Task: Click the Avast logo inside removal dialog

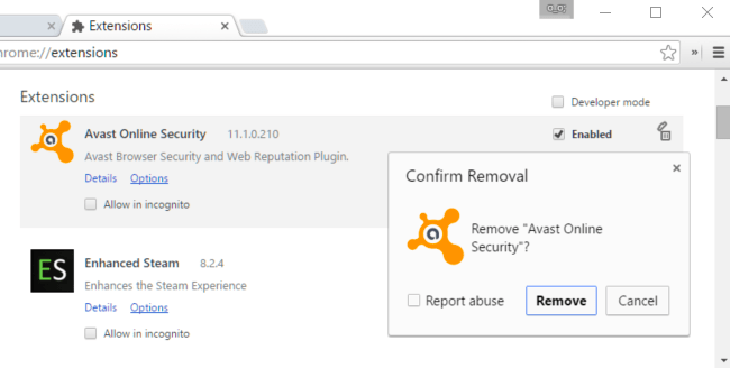Action: point(436,237)
